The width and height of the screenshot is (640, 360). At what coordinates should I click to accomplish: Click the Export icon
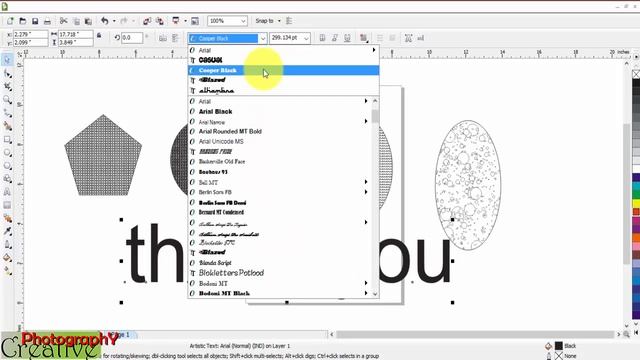pos(160,21)
